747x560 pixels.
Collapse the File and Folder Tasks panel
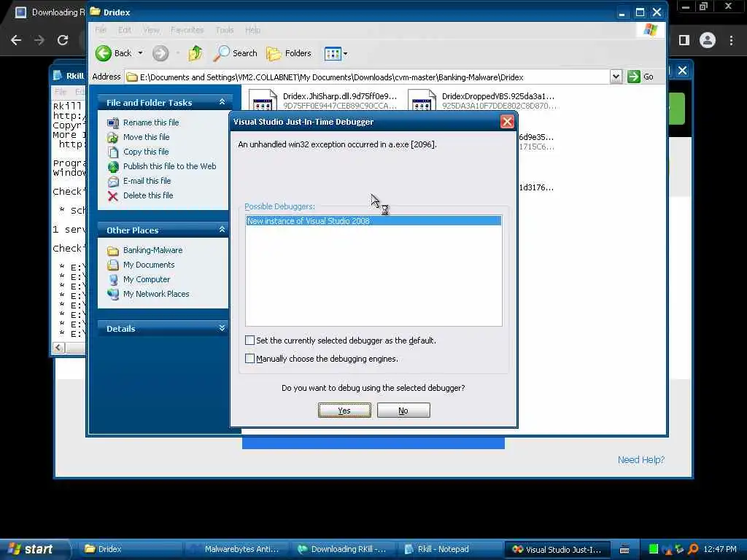222,102
